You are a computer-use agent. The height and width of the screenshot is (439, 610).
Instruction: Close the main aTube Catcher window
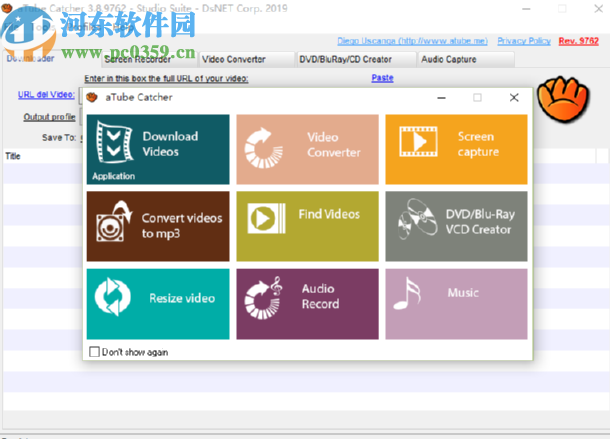tap(598, 9)
